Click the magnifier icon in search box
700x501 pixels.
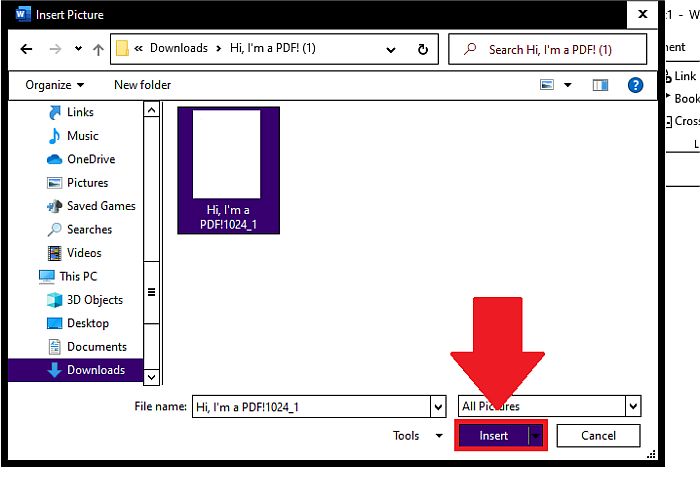[470, 49]
